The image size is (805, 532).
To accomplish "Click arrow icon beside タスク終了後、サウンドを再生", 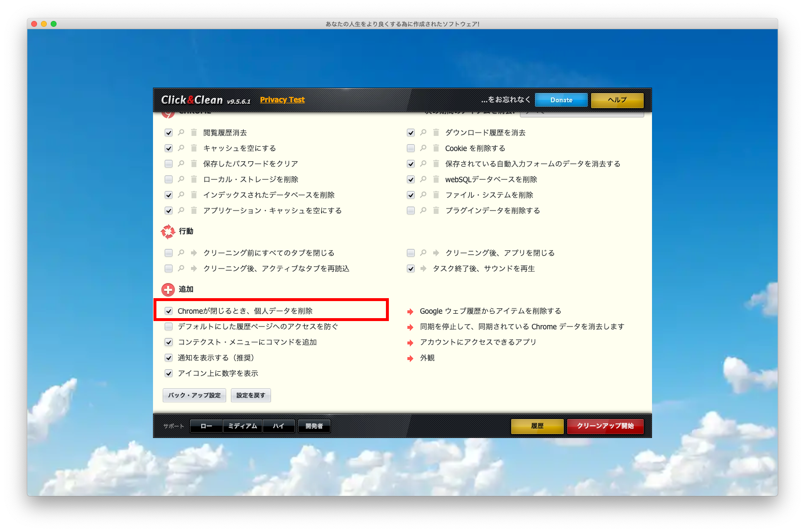I will coord(423,268).
